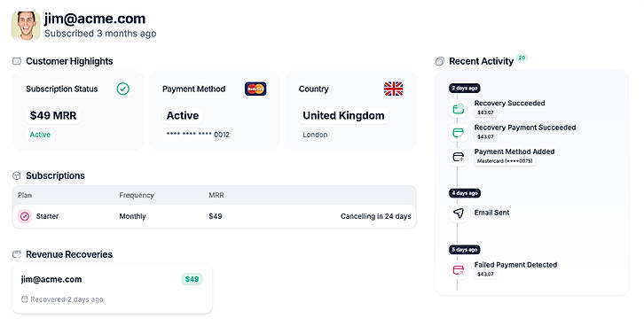Click the Subscriptions section cube icon
The height and width of the screenshot is (326, 644).
pos(17,176)
